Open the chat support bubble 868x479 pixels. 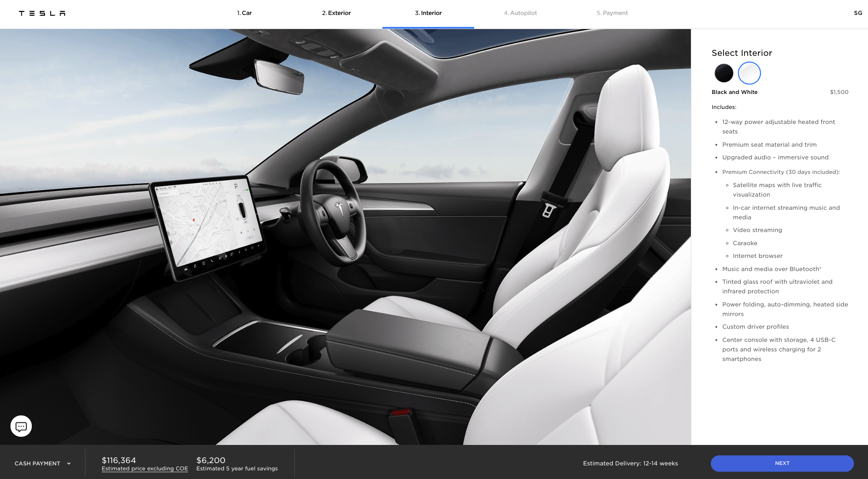tap(21, 426)
